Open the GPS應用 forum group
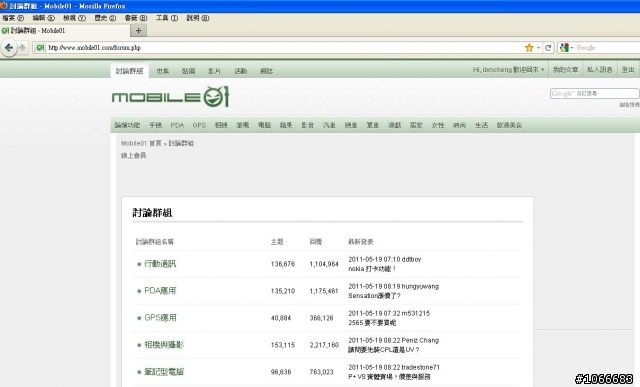This screenshot has width=640, height=387. click(160, 318)
